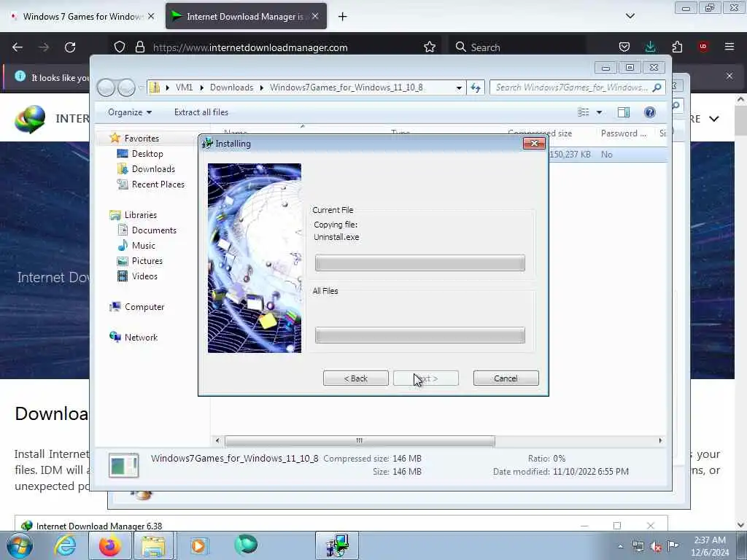Screen dimensions: 747x560
Task: Expand the address bar history dropdown
Action: tap(459, 87)
